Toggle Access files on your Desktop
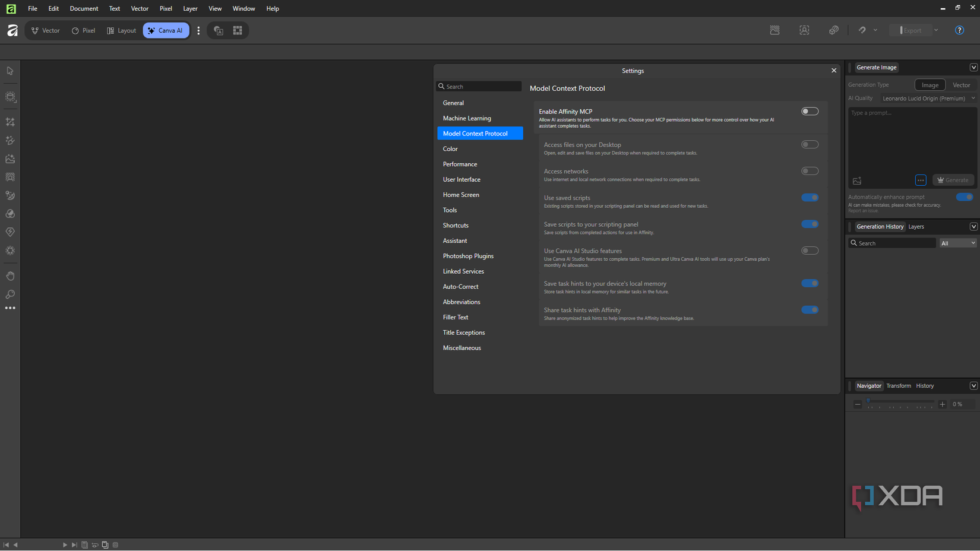The width and height of the screenshot is (980, 551). tap(810, 144)
